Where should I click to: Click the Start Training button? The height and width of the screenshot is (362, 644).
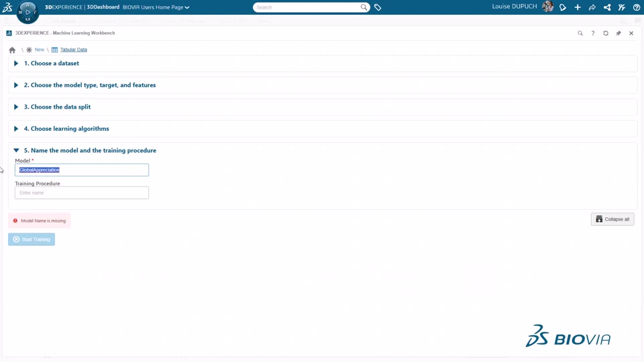pos(32,239)
